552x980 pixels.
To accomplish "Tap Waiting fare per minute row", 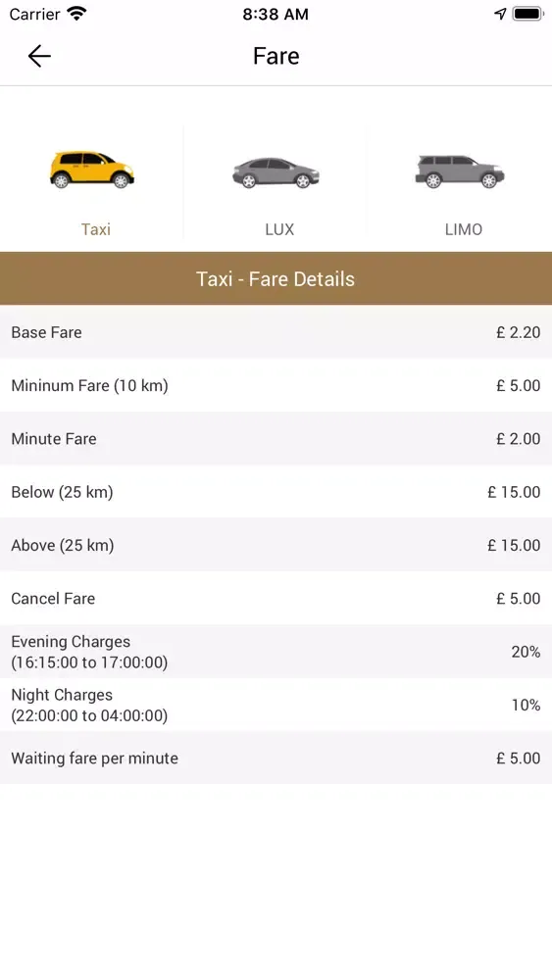I will point(276,758).
